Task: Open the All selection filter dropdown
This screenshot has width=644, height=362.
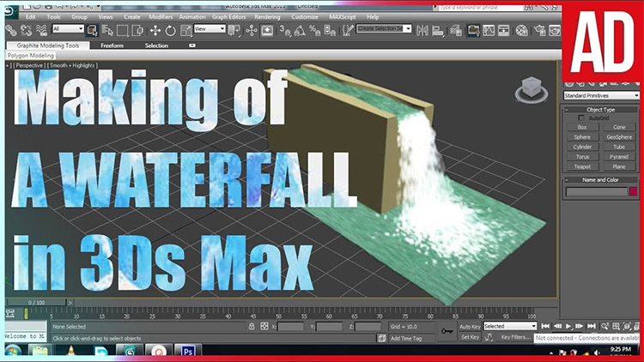Action: [x=68, y=28]
